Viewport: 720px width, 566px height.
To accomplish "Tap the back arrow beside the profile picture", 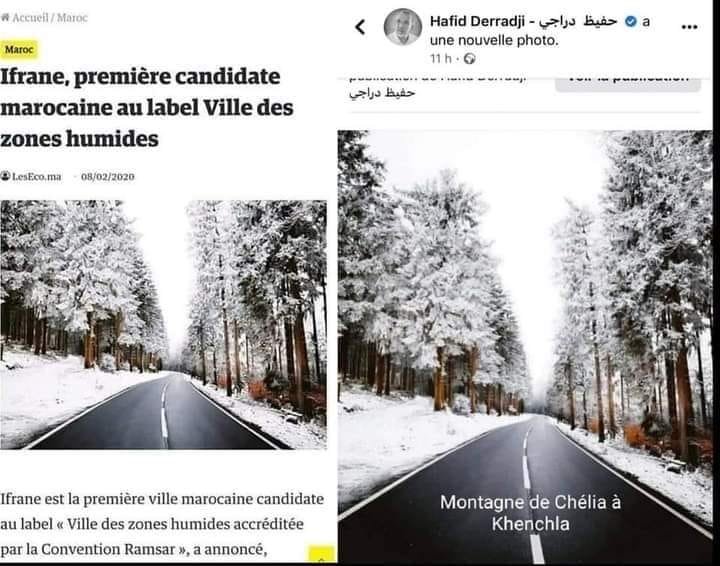I will pos(360,27).
